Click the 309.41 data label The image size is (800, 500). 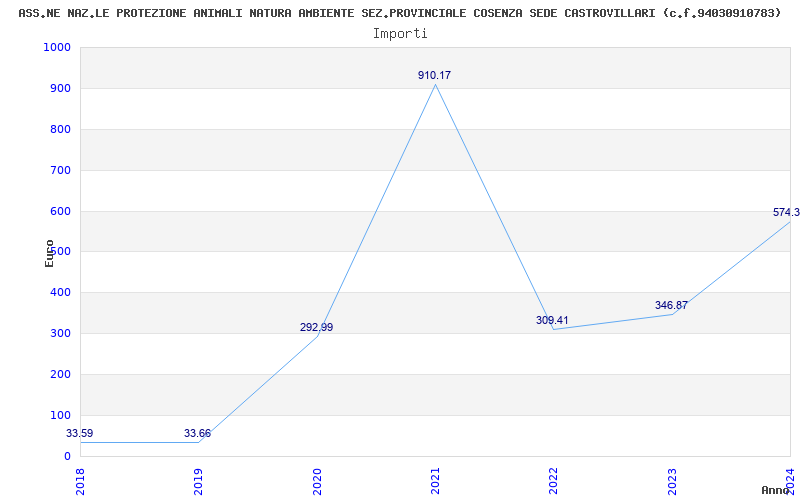(552, 320)
